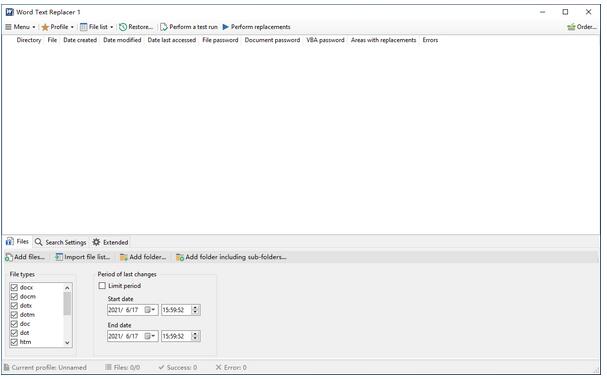Click Perform replacements button

pyautogui.click(x=256, y=27)
